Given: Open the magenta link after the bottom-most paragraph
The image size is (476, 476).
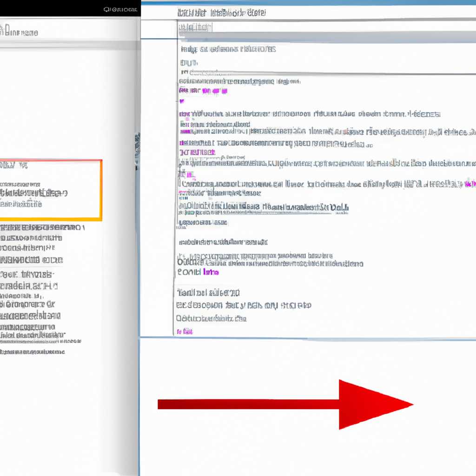Looking at the screenshot, I should click(185, 331).
